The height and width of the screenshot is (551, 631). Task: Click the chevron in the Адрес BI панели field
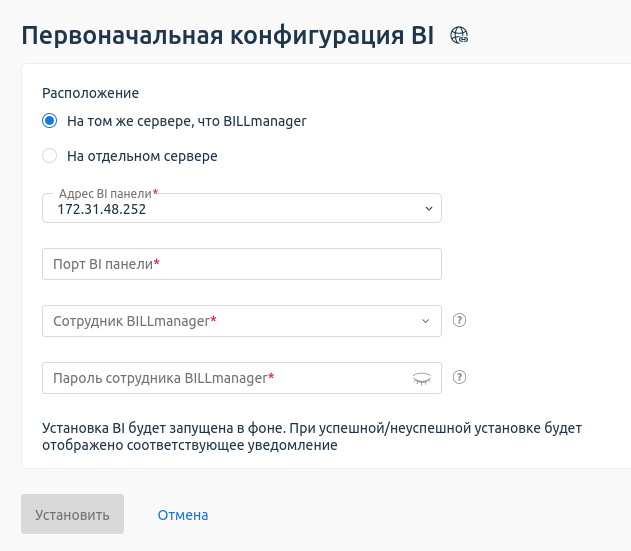428,209
